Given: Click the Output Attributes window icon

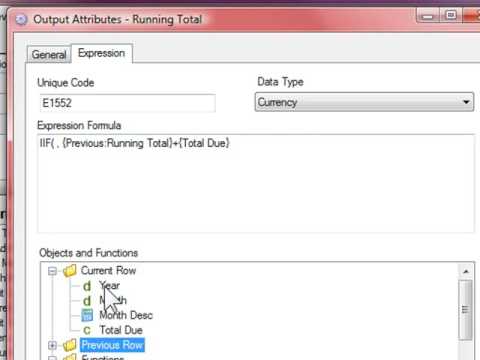Looking at the screenshot, I should [x=22, y=19].
